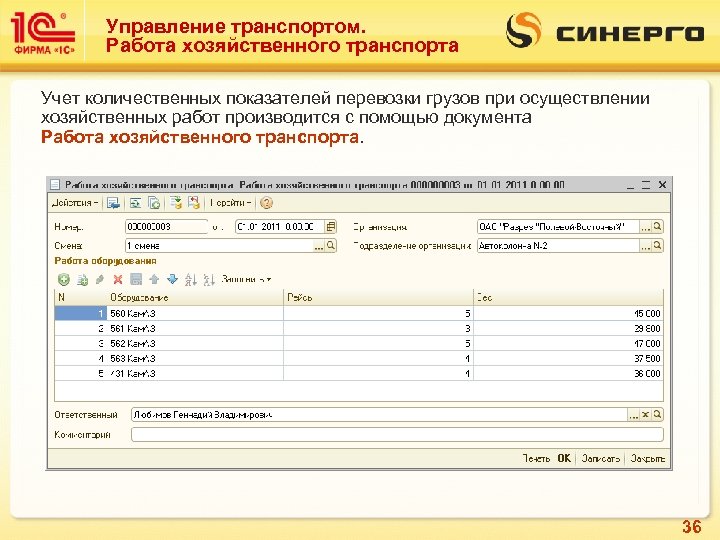Click the Автоколонна N-2 subdivision field

[558, 246]
